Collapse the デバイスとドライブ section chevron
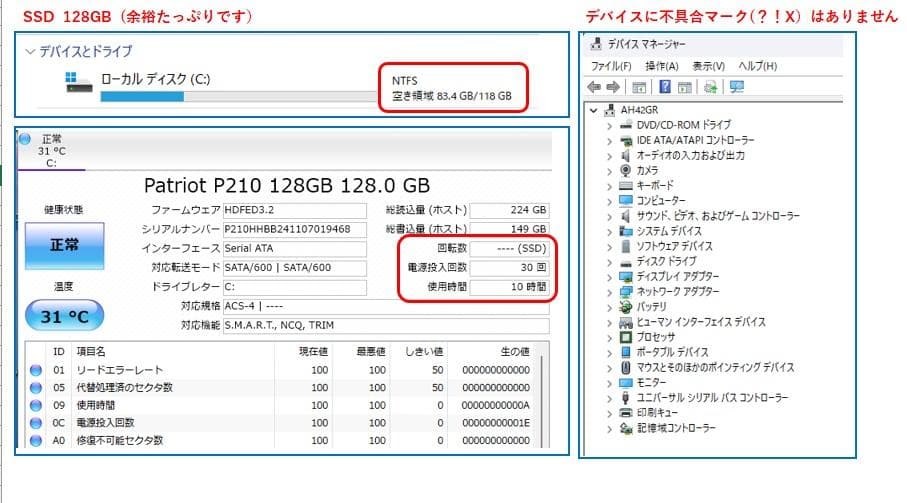907x503 pixels. pos(30,51)
